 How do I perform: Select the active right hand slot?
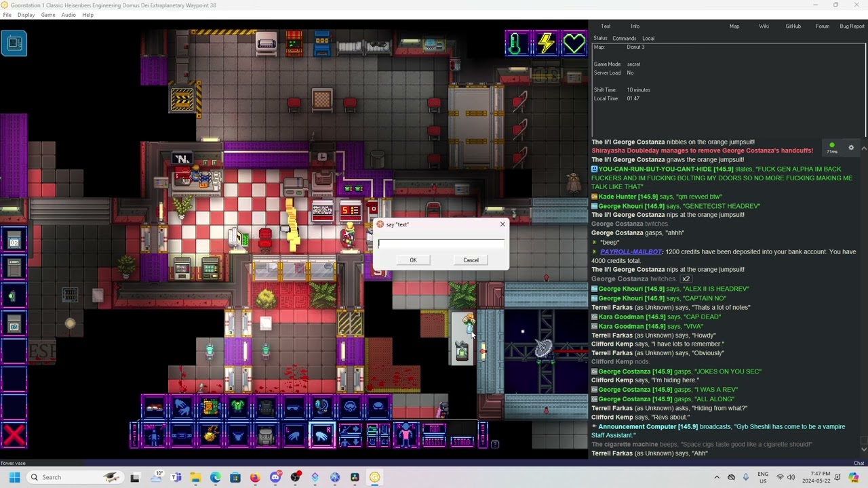tap(321, 435)
